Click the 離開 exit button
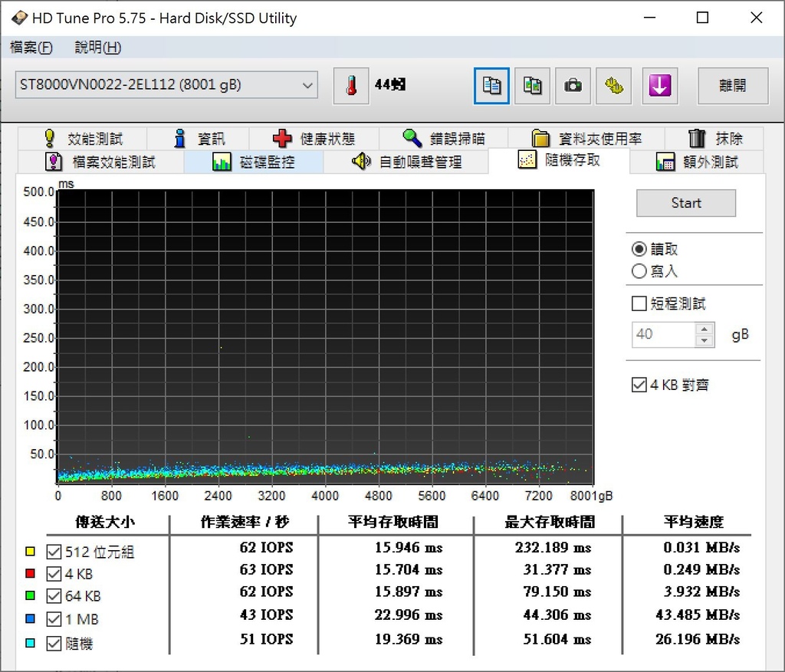The image size is (785, 672). click(732, 86)
